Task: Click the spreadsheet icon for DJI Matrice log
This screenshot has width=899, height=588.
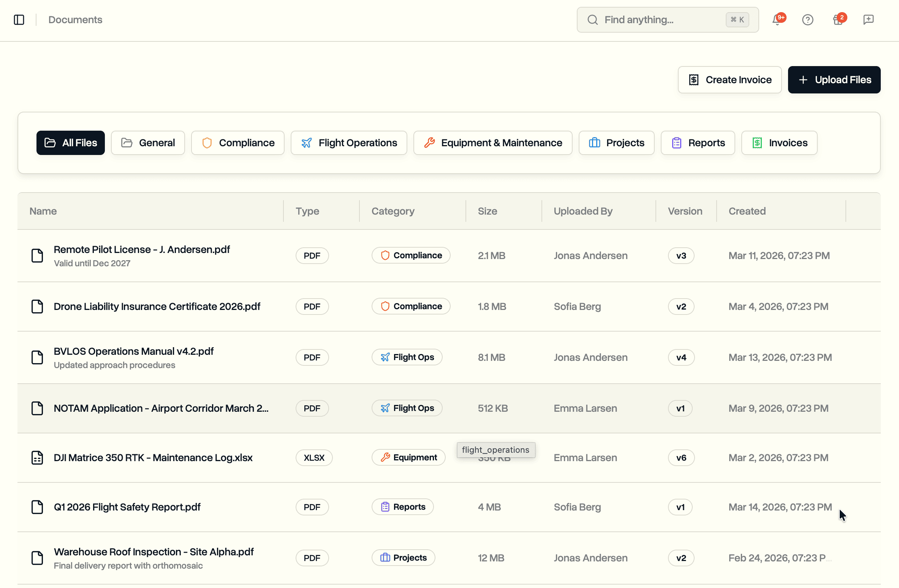Action: pos(37,458)
